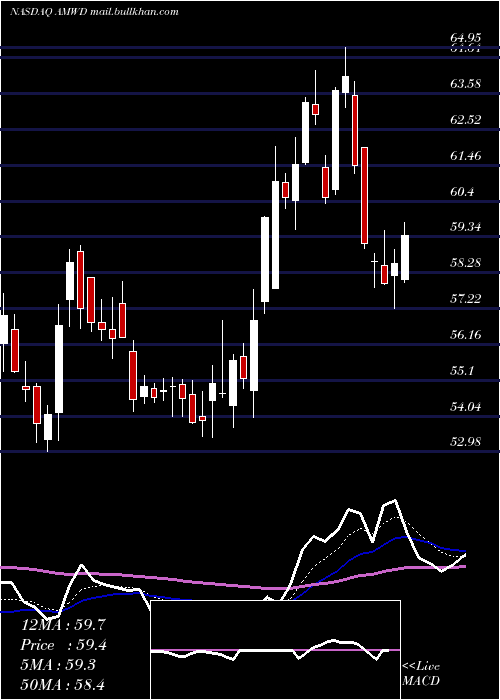The image size is (500, 700).
Task: Click the Live MACD label
Action: [421, 673]
